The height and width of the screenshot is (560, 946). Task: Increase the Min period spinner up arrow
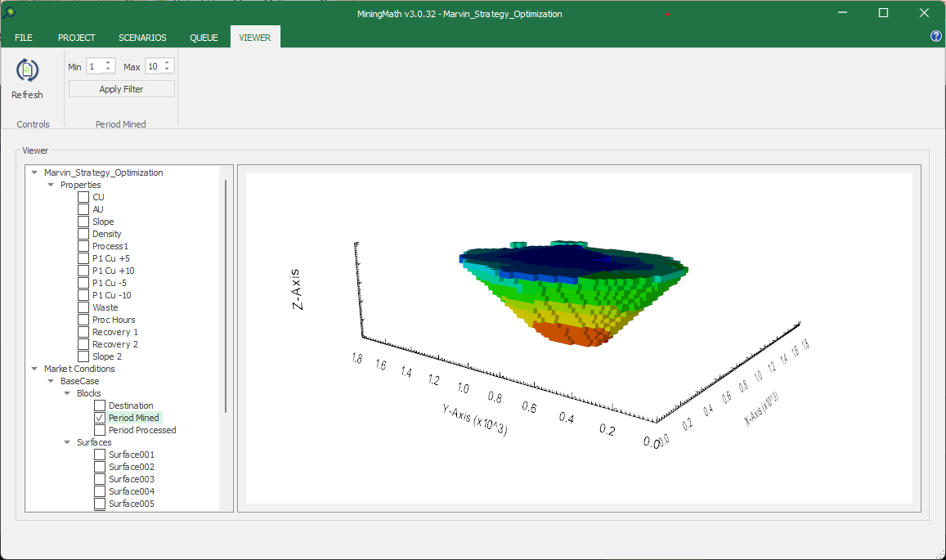[x=108, y=63]
